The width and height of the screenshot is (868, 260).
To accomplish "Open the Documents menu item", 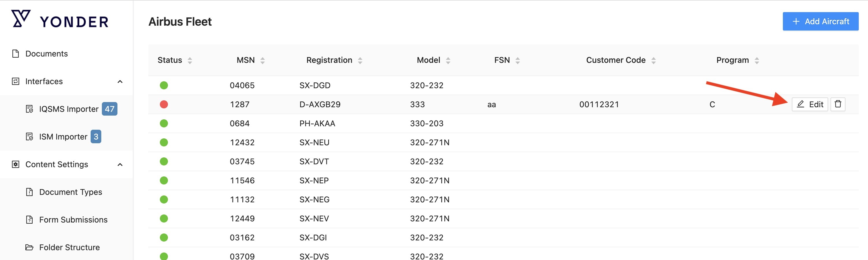I will click(x=46, y=54).
